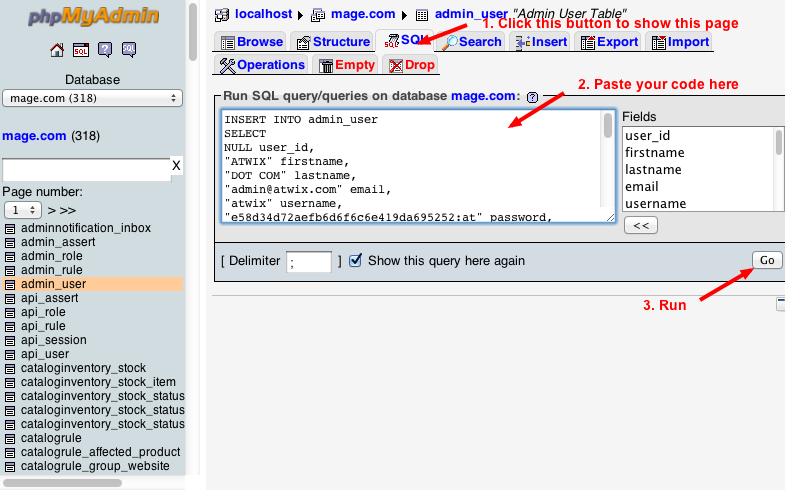This screenshot has width=785, height=490.
Task: Click table icon beside catalogrule_group_website
Action: click(10, 467)
